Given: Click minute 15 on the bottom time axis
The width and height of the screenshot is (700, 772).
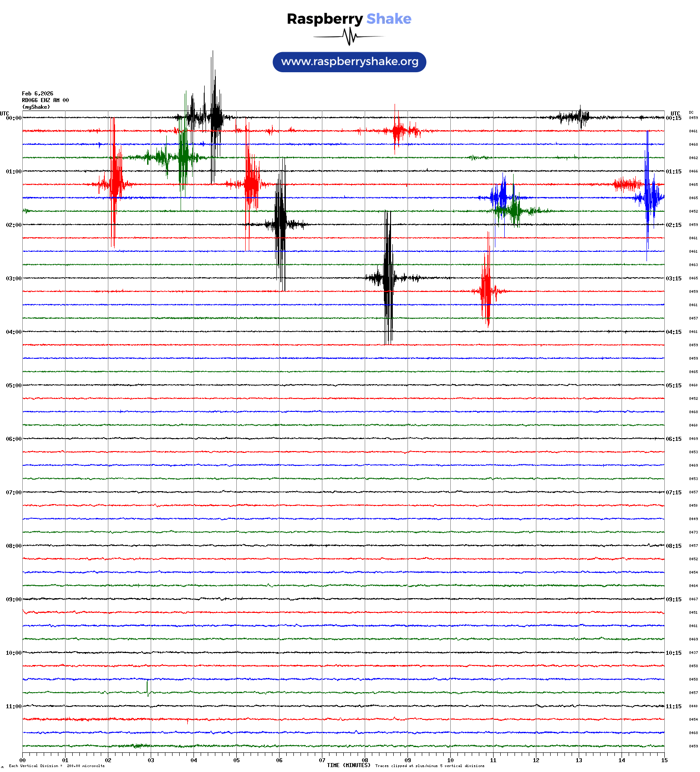Looking at the screenshot, I should (x=664, y=760).
